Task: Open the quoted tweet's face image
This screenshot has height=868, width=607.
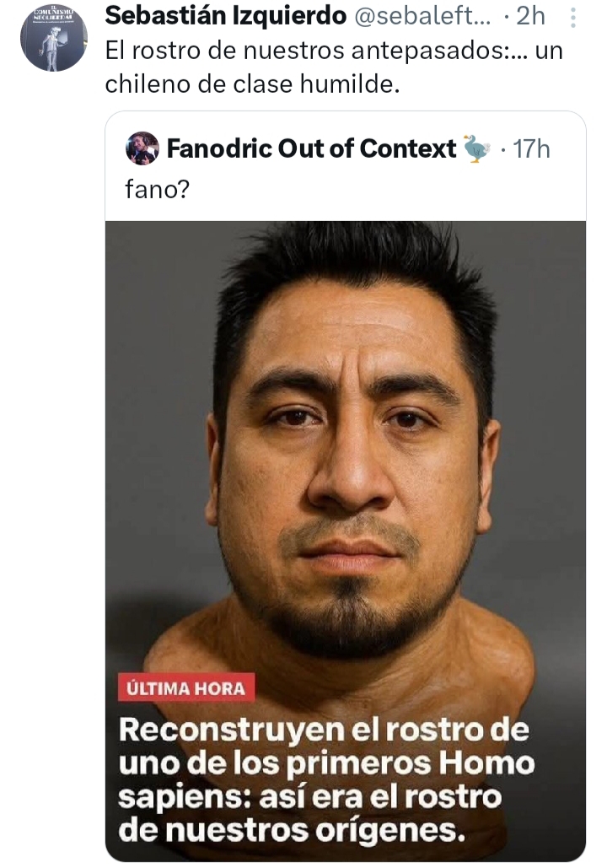Action: point(346,541)
